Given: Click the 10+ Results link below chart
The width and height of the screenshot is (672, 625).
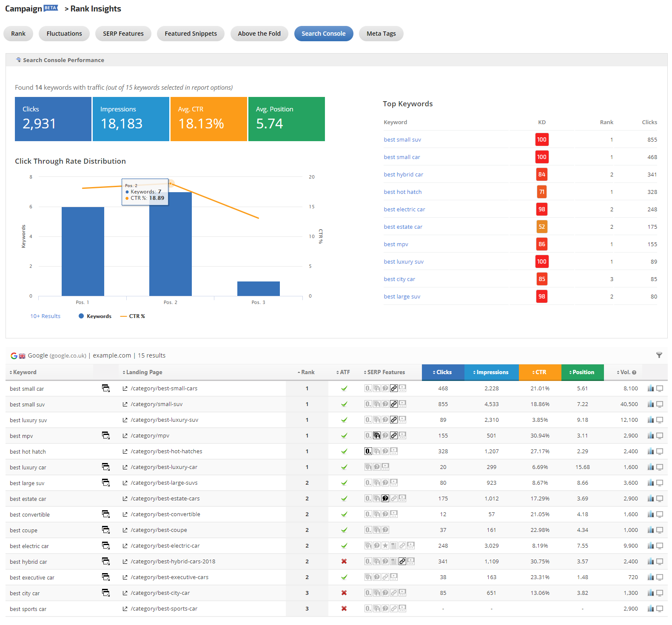Looking at the screenshot, I should 45,316.
